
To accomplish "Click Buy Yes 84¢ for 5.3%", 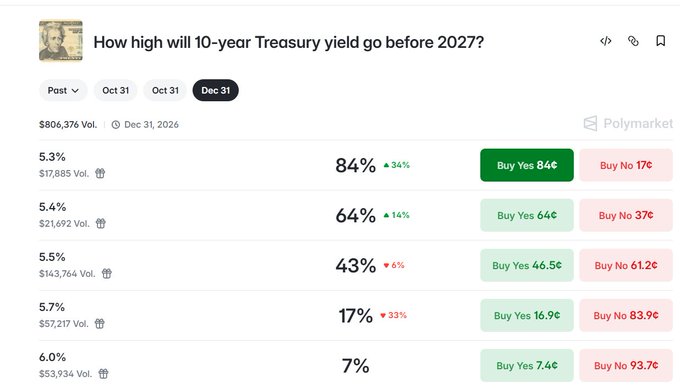I will [527, 165].
